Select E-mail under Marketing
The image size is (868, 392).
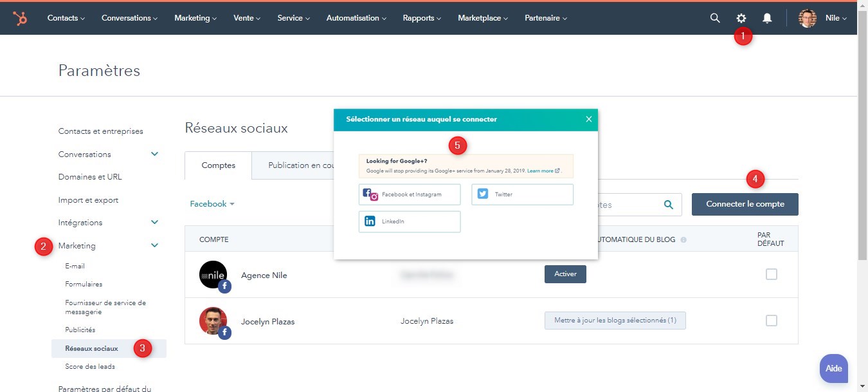(75, 266)
